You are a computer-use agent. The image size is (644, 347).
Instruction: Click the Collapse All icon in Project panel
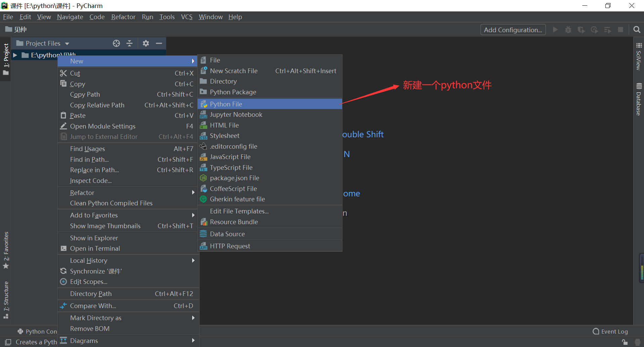pyautogui.click(x=129, y=43)
